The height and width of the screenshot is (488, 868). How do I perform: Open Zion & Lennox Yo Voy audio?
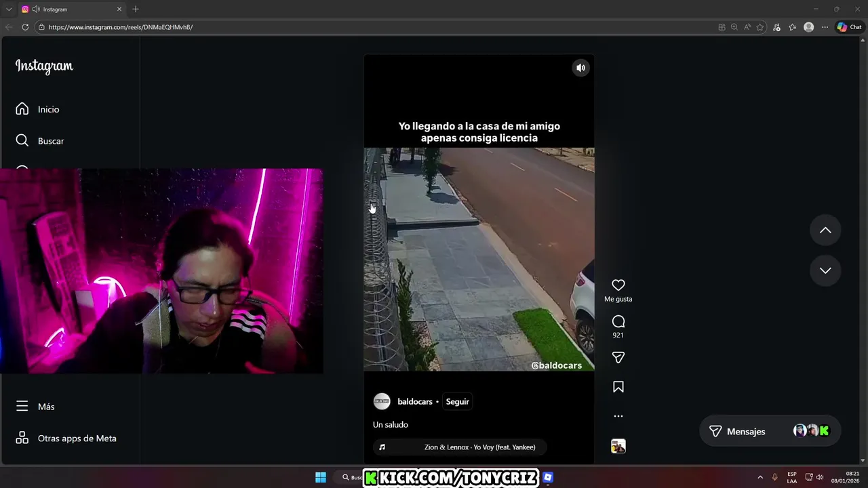pos(459,447)
